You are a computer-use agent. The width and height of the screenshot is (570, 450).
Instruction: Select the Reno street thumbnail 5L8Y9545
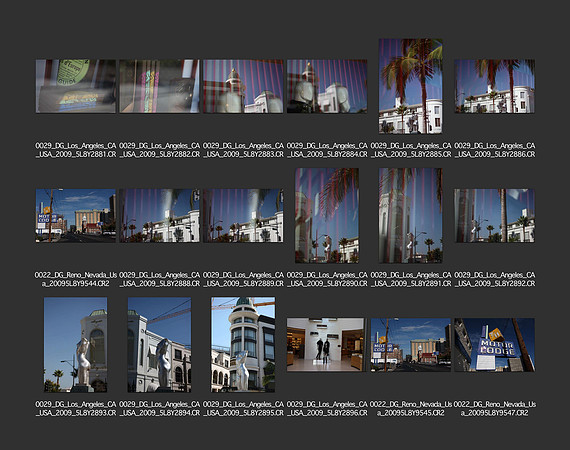[411, 345]
